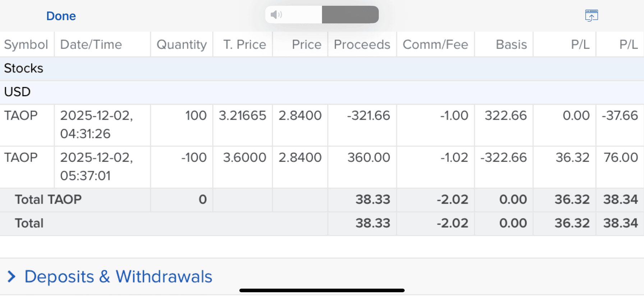
Task: Tap the home indicator bar
Action: tap(322, 290)
